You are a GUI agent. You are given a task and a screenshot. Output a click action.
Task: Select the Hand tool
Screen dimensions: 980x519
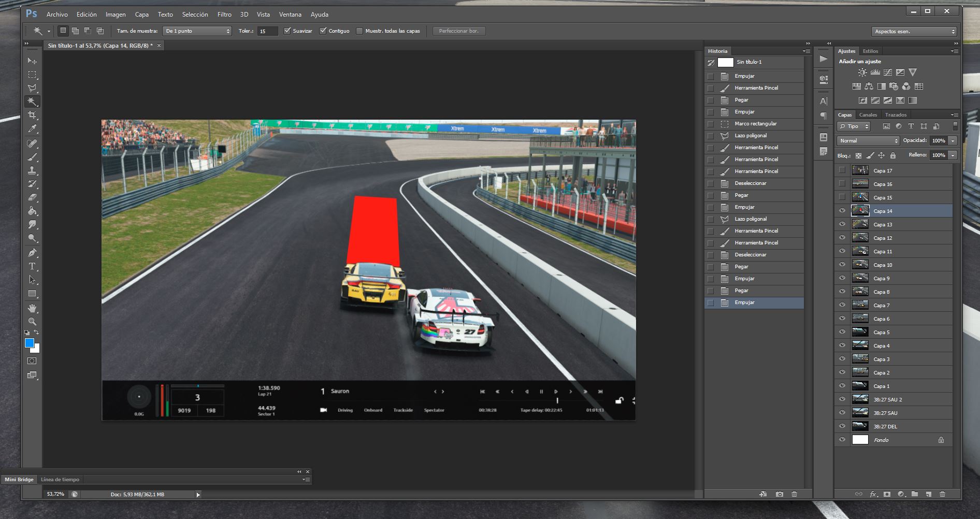[32, 308]
